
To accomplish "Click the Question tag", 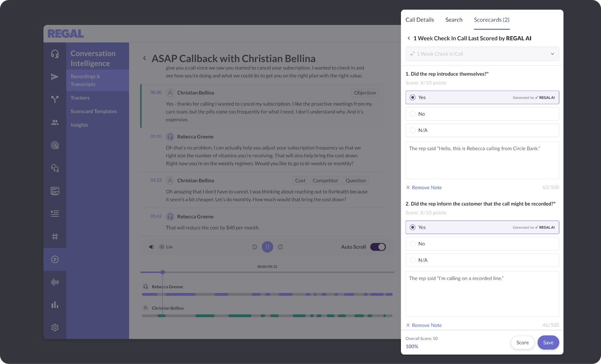I will [x=356, y=181].
